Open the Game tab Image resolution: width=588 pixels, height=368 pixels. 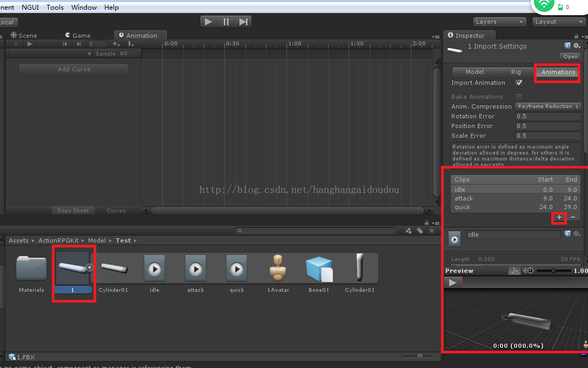click(x=78, y=35)
